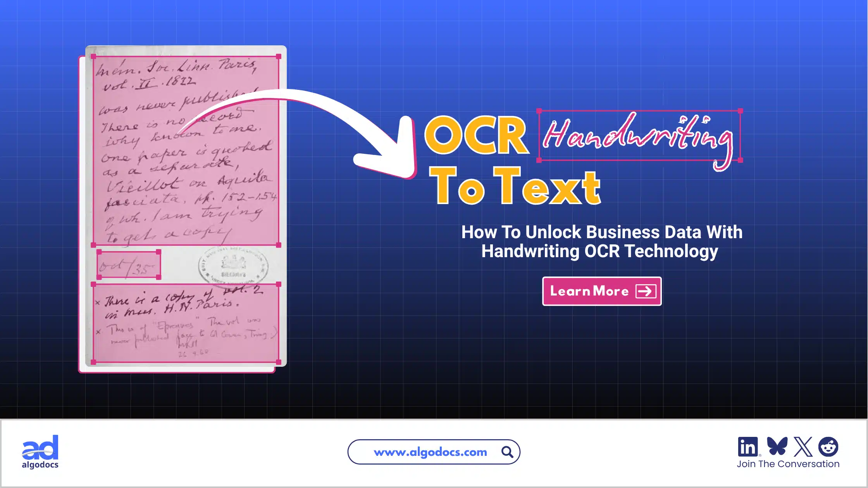The width and height of the screenshot is (868, 488).
Task: Click the search magnifier icon
Action: 507,452
